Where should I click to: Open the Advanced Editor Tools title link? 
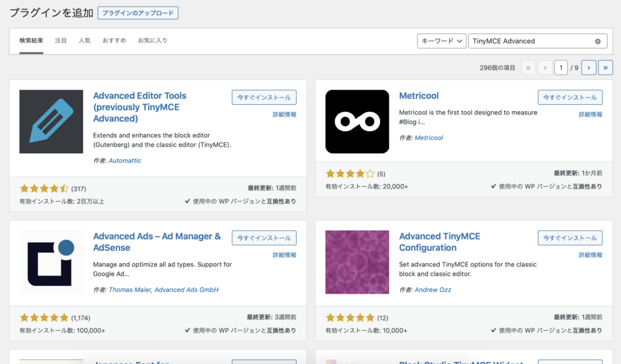[139, 107]
